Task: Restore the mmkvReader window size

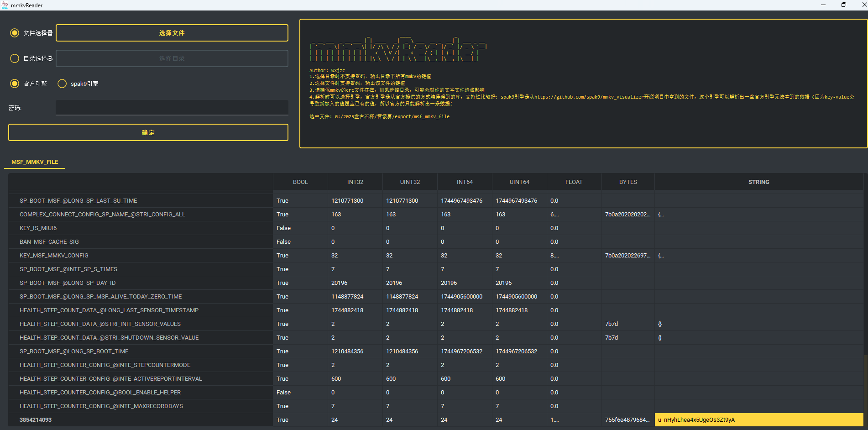Action: (843, 5)
